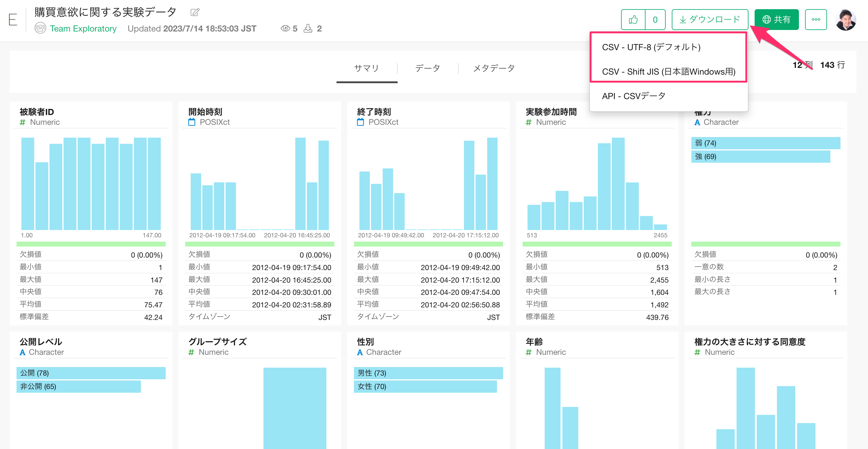The height and width of the screenshot is (449, 868).
Task: Click the 実験参加時間 column title
Action: coord(551,112)
